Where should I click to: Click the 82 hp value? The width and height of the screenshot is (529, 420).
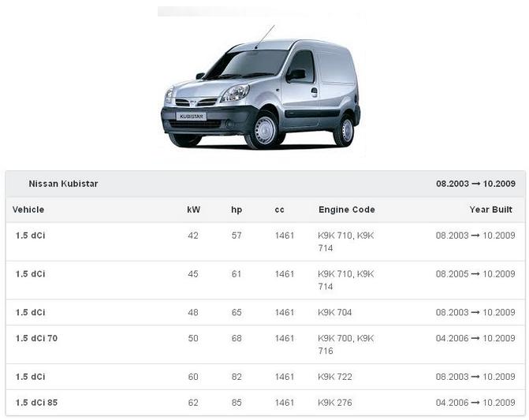(237, 377)
